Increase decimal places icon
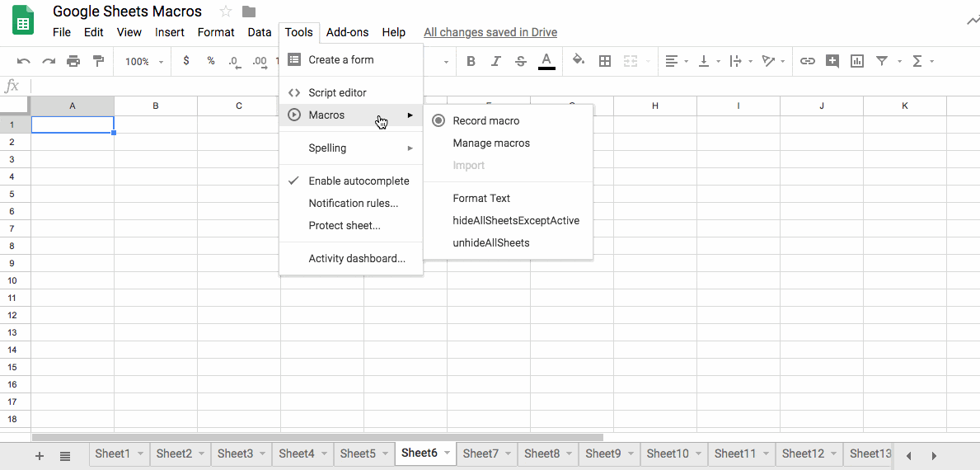 [x=260, y=62]
